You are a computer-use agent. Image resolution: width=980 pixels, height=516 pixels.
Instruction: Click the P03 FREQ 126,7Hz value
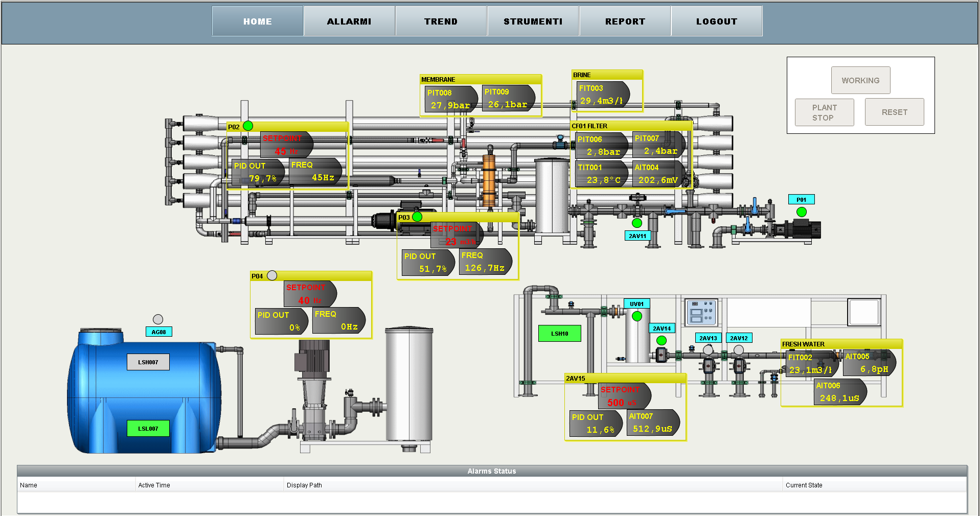tap(486, 262)
